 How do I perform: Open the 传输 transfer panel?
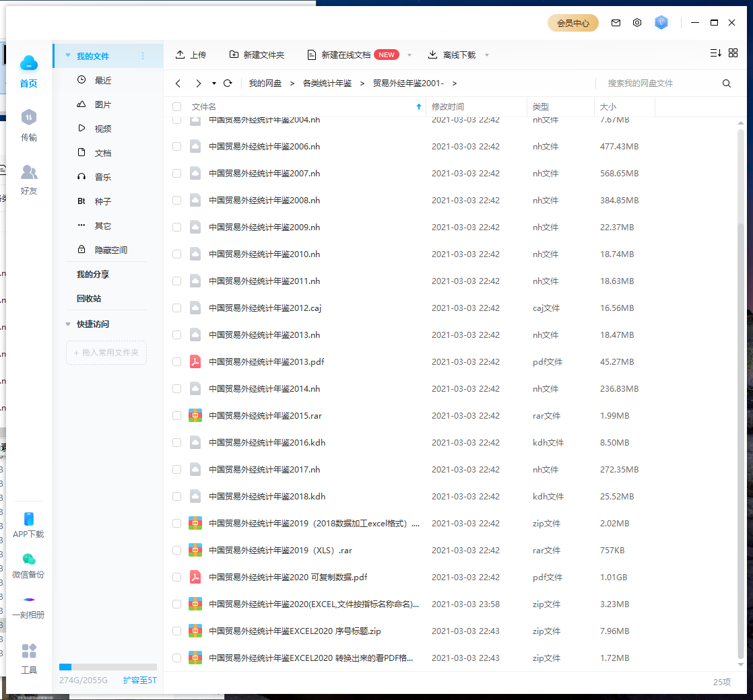coord(29,118)
